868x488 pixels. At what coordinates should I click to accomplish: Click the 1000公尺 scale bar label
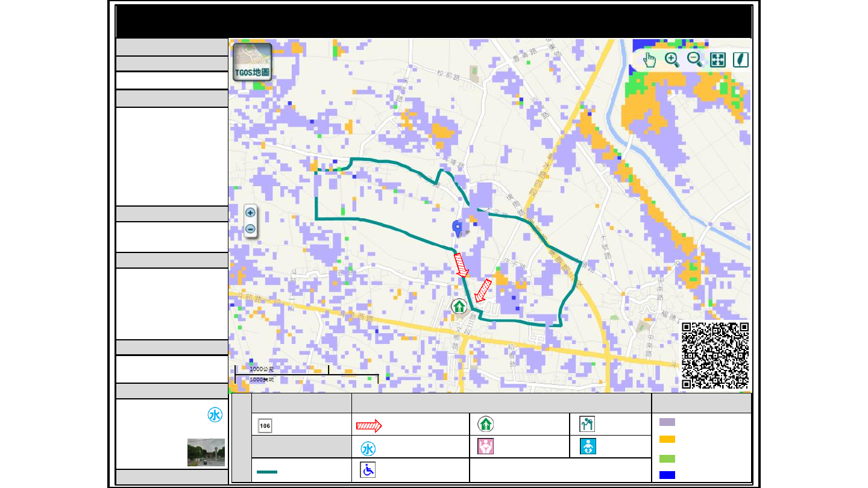click(262, 369)
